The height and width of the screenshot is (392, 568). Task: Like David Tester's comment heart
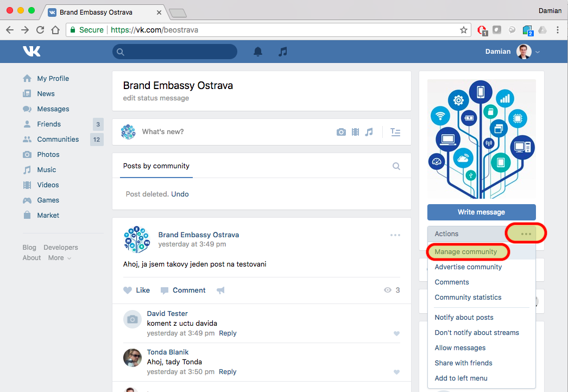click(396, 334)
